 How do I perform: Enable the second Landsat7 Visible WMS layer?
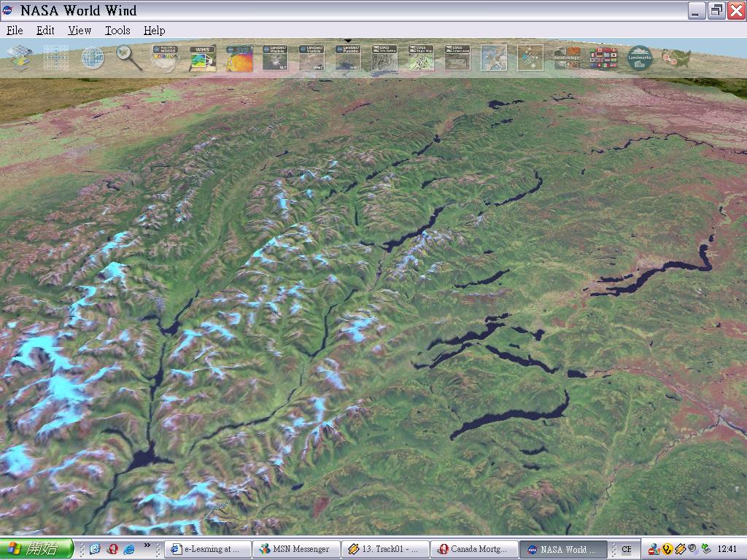tap(311, 58)
